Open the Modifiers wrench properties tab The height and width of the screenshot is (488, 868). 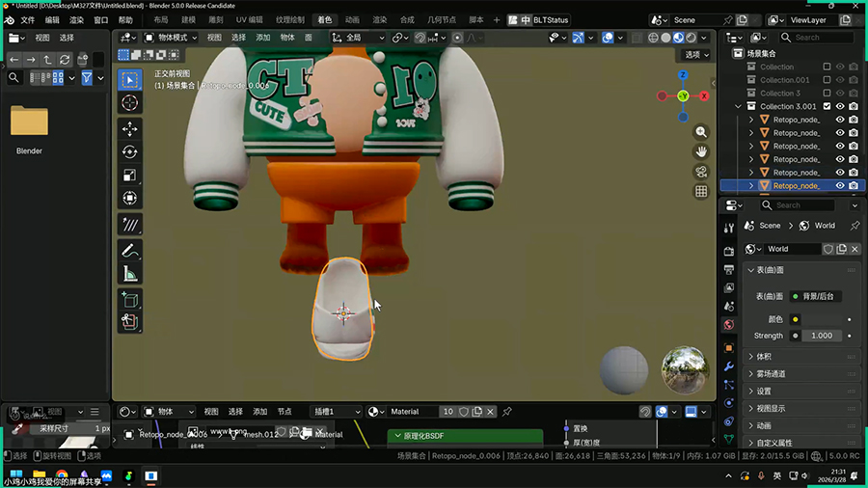(x=729, y=367)
